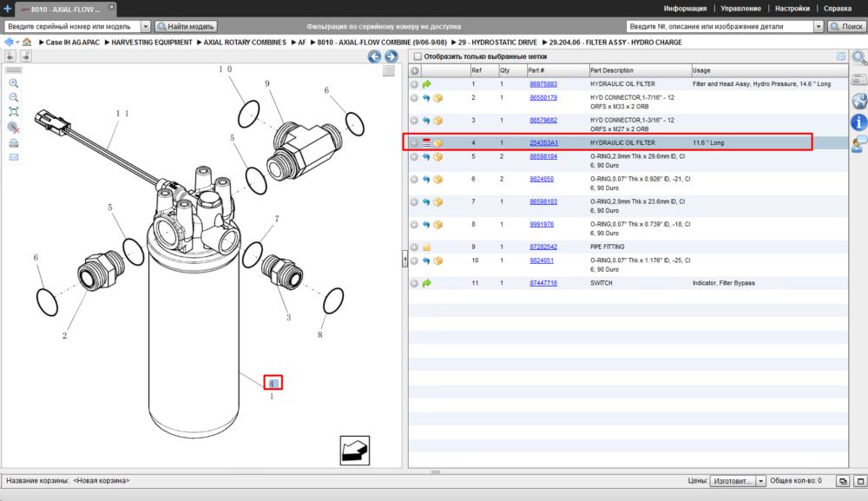Image resolution: width=868 pixels, height=501 pixels.
Task: Expand the small back-arrow history dropdown in the breadcrumb
Action: click(x=17, y=43)
